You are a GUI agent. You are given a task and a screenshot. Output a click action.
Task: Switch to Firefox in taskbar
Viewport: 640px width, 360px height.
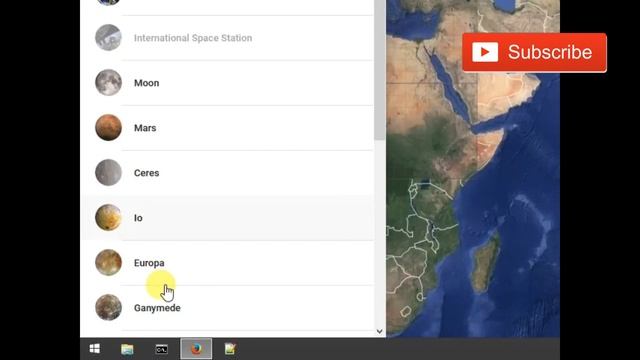coord(196,349)
